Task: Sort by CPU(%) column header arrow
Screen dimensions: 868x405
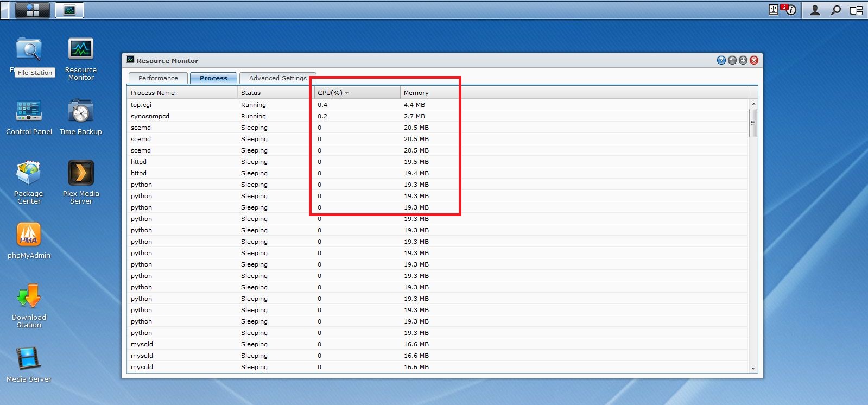Action: (346, 93)
